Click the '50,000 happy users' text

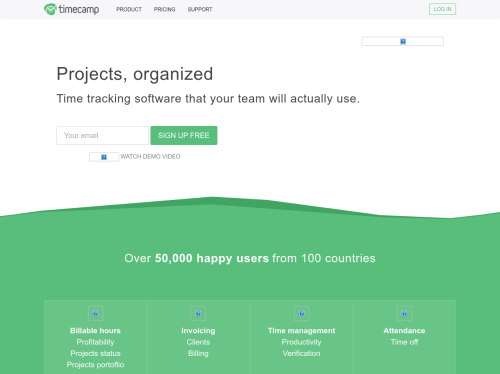pos(212,259)
